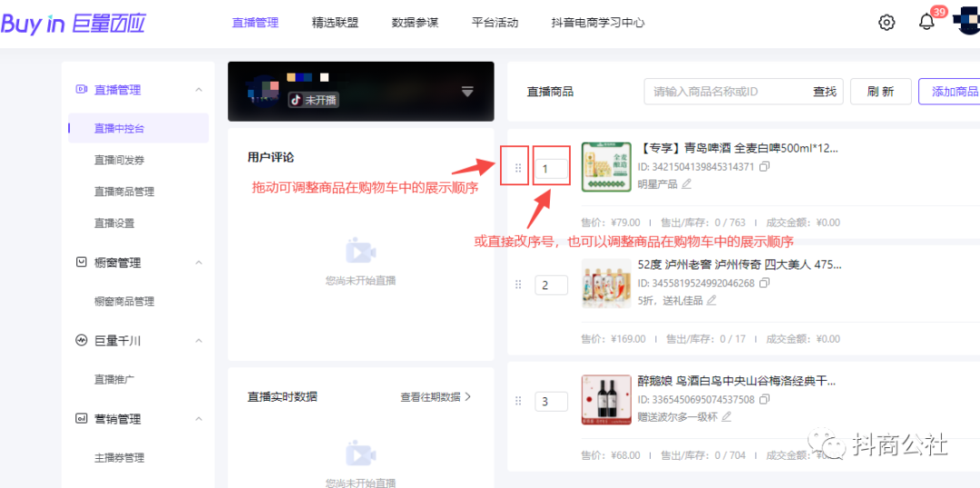Click the 青岛啤酒 product thumbnail

point(605,167)
